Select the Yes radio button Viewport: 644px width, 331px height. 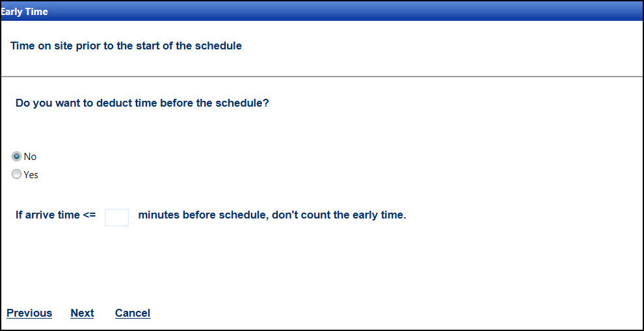(17, 174)
